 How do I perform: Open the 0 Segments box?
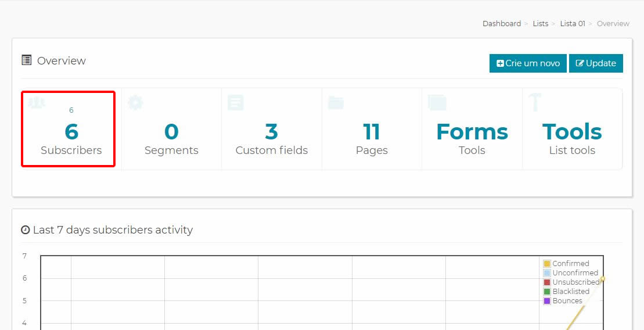coord(171,129)
